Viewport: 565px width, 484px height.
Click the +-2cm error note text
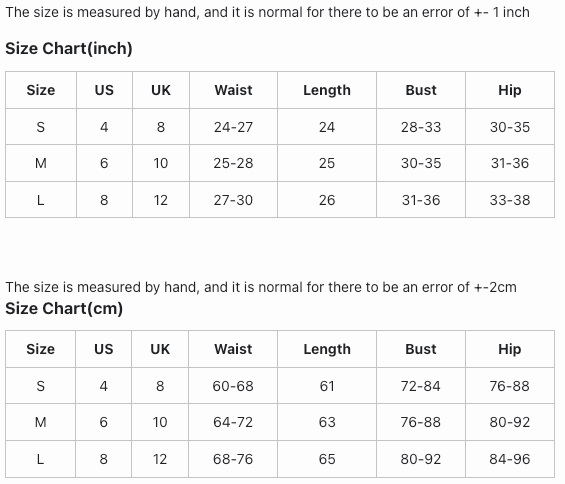point(261,287)
